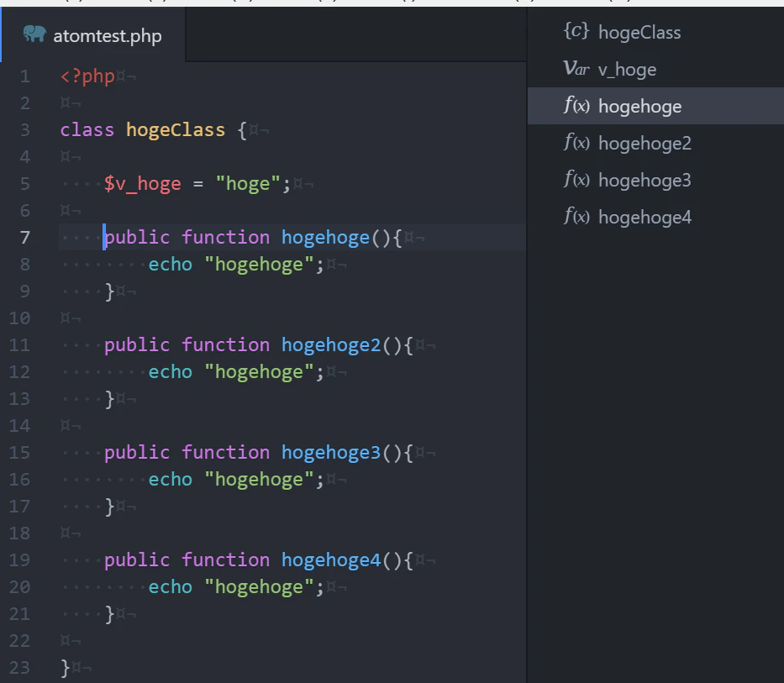Click echo on line 16
This screenshot has width=784, height=683.
[x=170, y=479]
